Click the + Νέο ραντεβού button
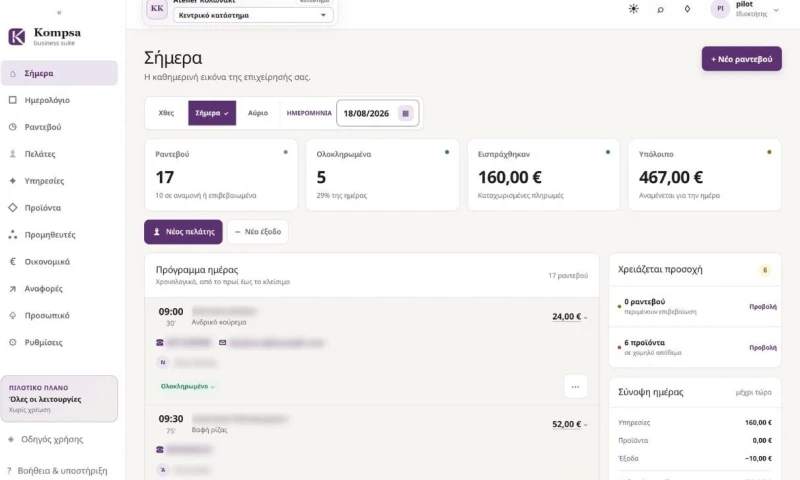 click(x=741, y=59)
